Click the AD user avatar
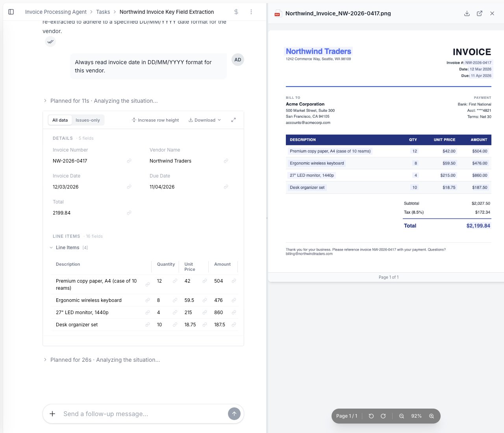The width and height of the screenshot is (504, 433). click(x=238, y=60)
